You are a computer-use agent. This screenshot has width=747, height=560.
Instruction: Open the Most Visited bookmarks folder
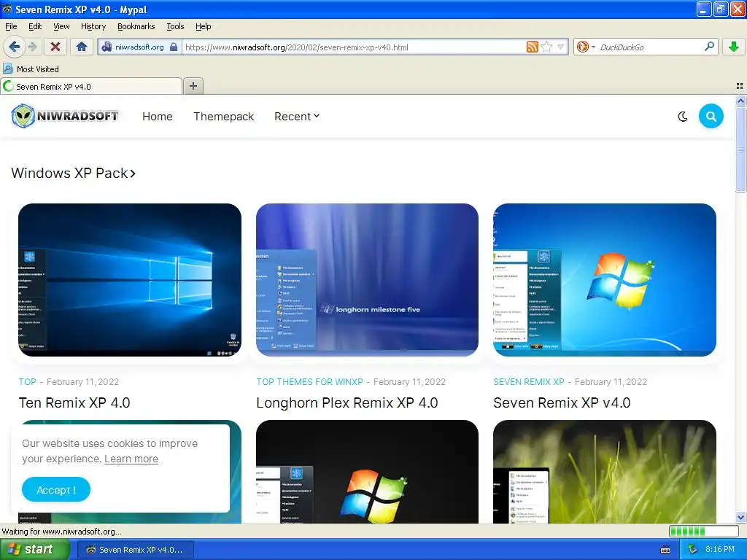[31, 69]
